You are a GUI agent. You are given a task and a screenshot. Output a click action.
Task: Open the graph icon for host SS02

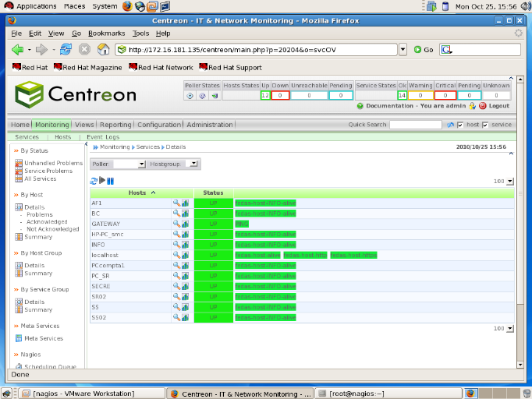[x=186, y=318]
